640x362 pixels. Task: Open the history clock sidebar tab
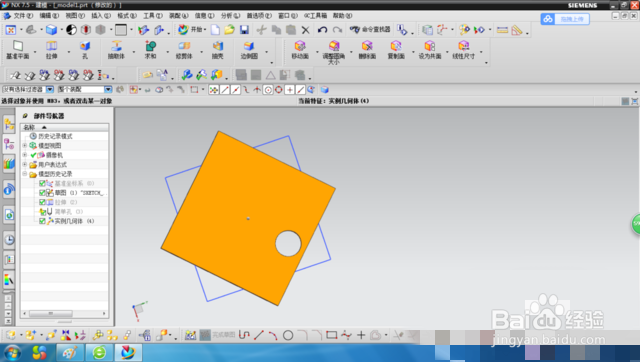9,240
